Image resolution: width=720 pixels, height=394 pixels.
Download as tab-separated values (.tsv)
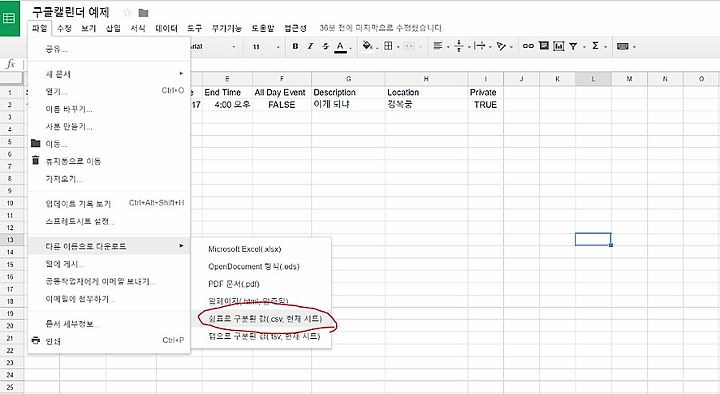point(261,336)
